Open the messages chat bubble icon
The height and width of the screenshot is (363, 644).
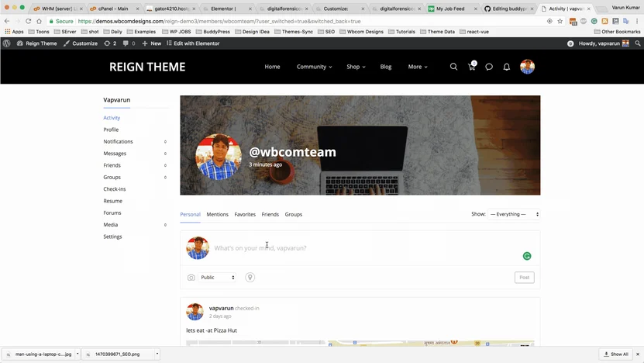489,67
